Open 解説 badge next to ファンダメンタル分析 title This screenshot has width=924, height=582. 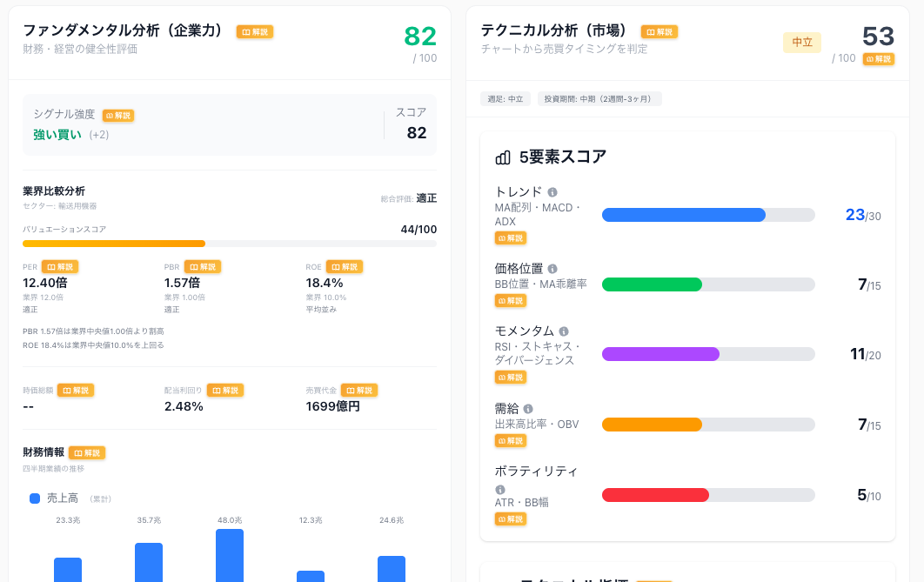255,31
